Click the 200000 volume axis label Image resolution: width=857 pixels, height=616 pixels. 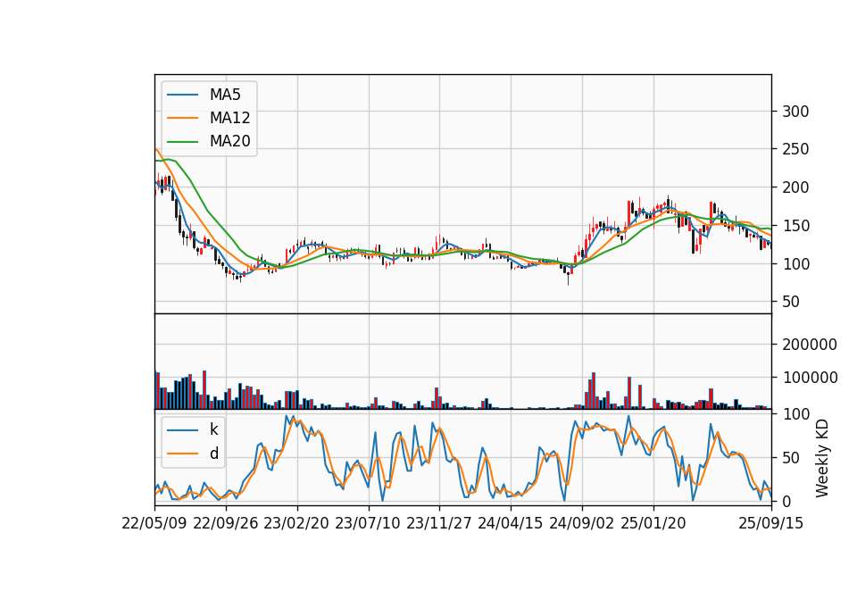point(810,345)
